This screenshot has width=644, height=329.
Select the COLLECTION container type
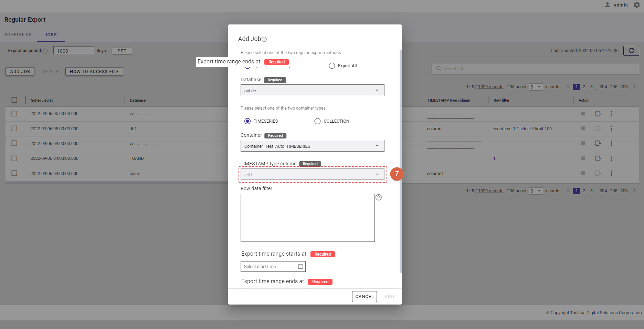pyautogui.click(x=317, y=121)
